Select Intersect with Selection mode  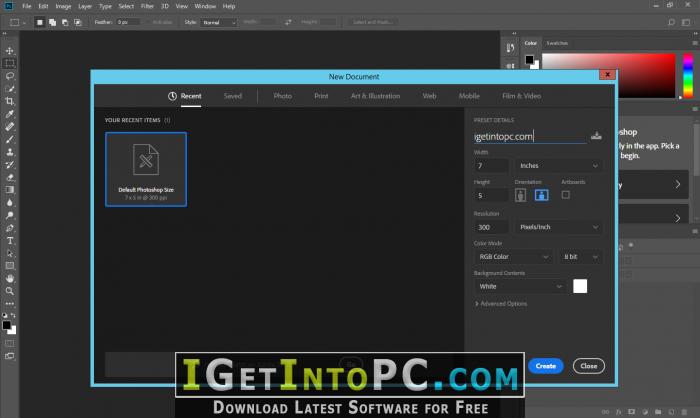(x=78, y=22)
